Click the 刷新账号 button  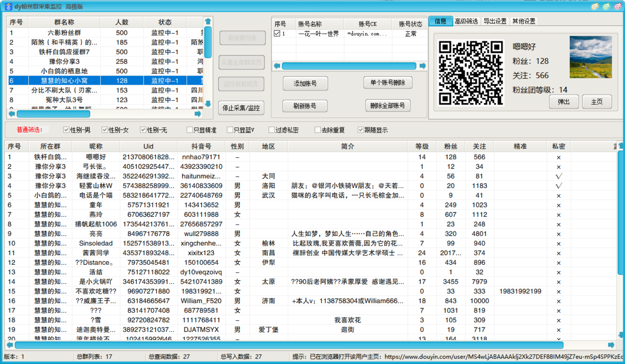click(x=305, y=106)
